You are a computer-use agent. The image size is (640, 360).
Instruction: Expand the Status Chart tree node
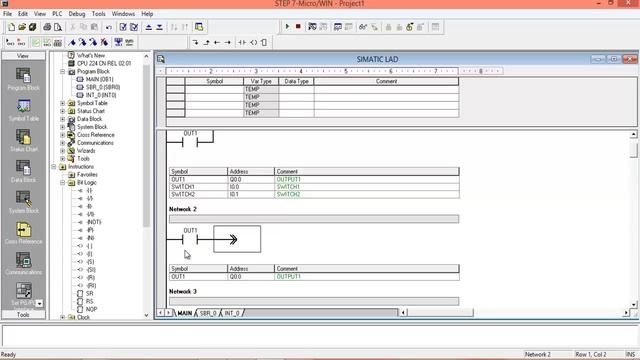pyautogui.click(x=63, y=111)
